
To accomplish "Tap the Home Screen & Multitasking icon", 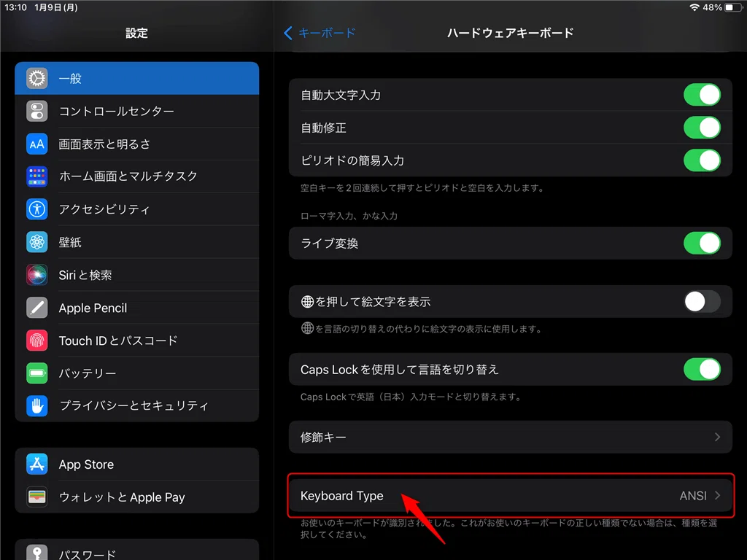I will tap(37, 176).
